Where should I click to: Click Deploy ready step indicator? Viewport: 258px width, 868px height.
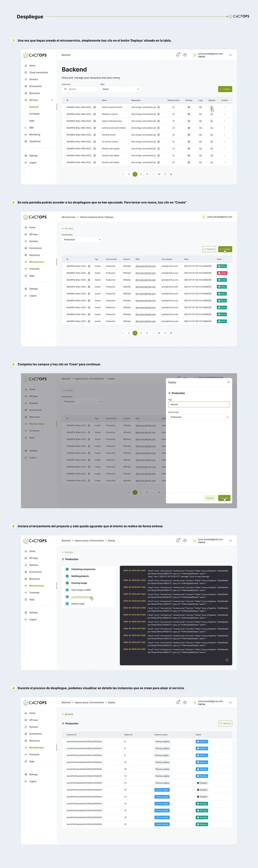point(67,604)
